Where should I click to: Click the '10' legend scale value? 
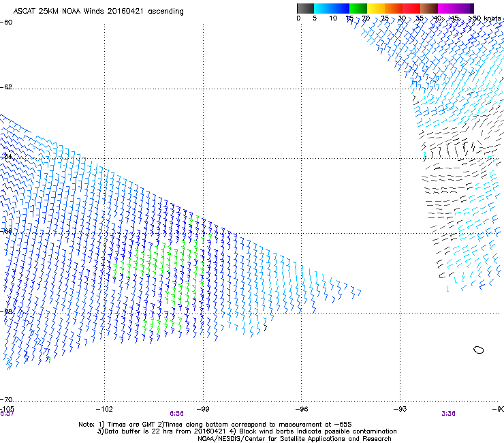point(333,18)
